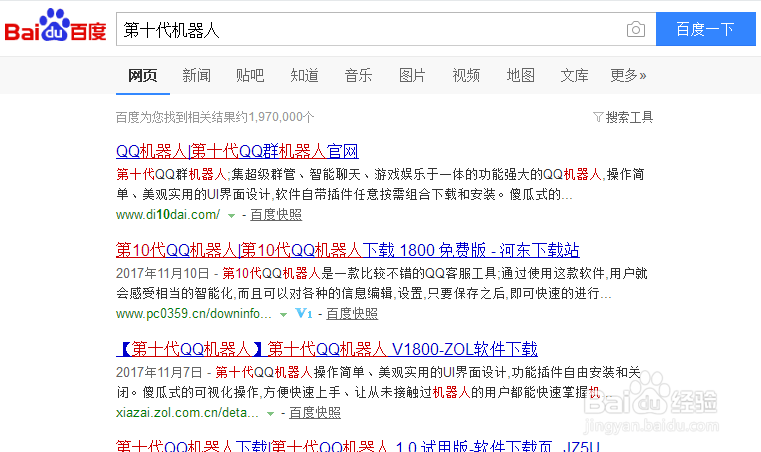This screenshot has height=452, width=761.
Task: Go to the 知道 tab
Action: pyautogui.click(x=304, y=75)
